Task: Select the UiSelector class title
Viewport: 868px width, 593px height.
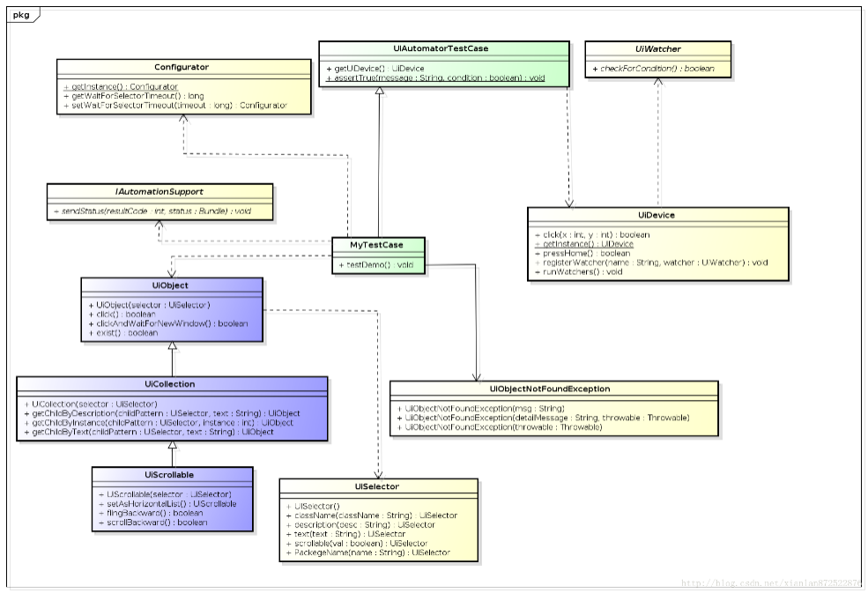Action: (x=377, y=486)
